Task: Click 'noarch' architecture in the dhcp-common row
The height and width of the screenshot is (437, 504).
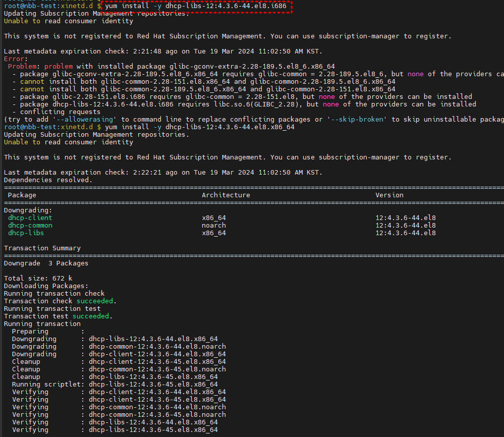Action: (214, 226)
